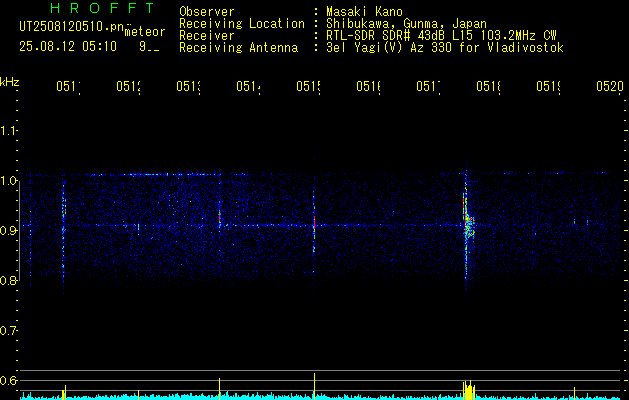Click the 'Receiving Location' field label
The image size is (629, 400).
pos(242,24)
